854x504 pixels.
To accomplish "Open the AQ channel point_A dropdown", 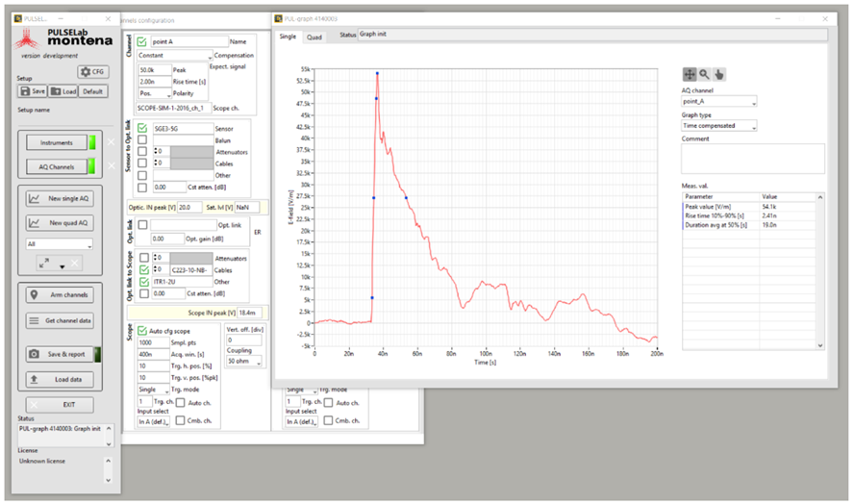I will pos(719,100).
